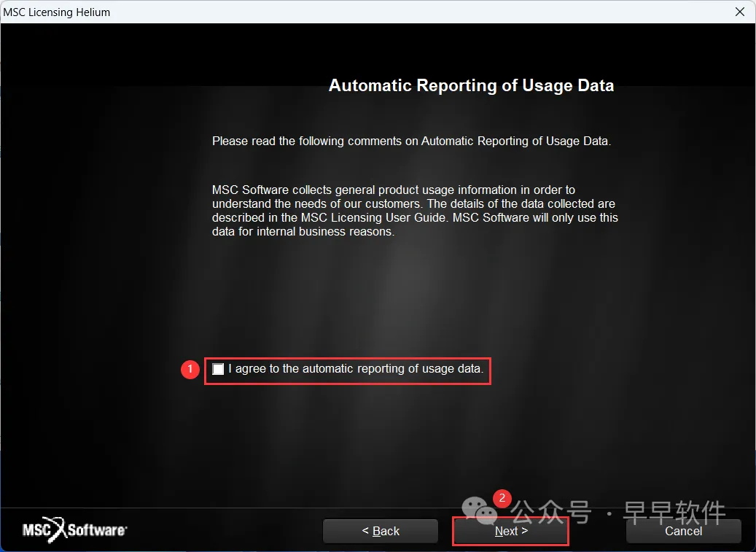This screenshot has width=756, height=552.
Task: Close the MSC Licensing Helium window
Action: tap(740, 12)
